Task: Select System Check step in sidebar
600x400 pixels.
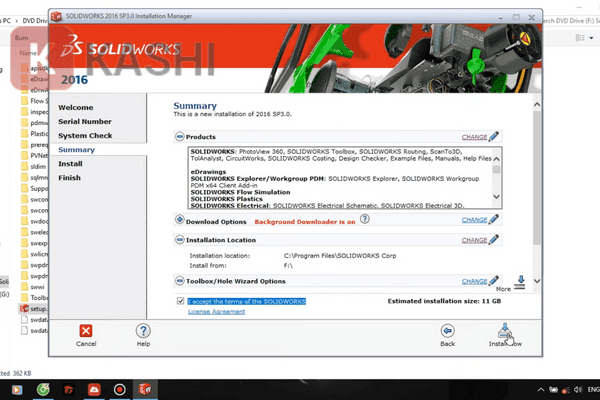Action: pos(85,136)
